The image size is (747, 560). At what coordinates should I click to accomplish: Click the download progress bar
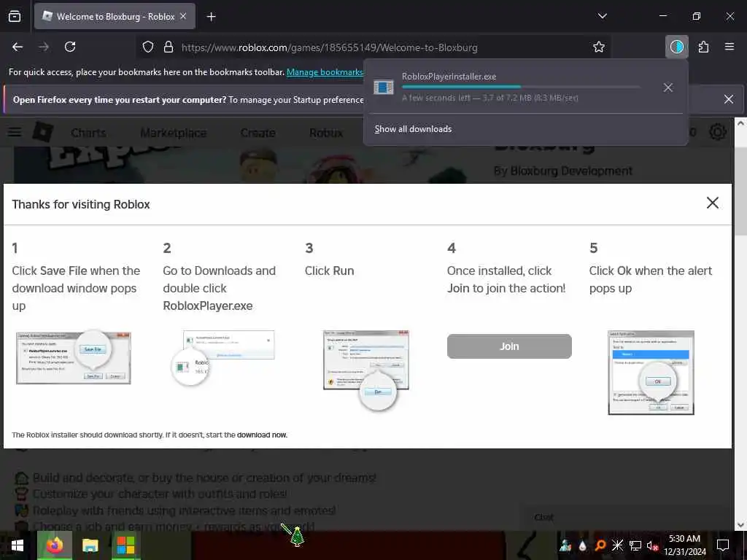[521, 87]
